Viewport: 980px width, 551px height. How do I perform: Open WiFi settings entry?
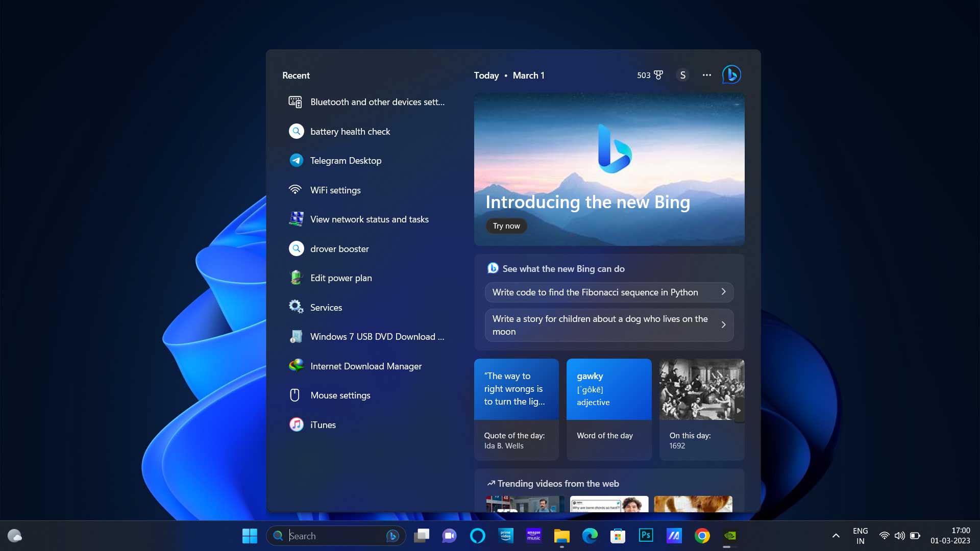tap(367, 190)
